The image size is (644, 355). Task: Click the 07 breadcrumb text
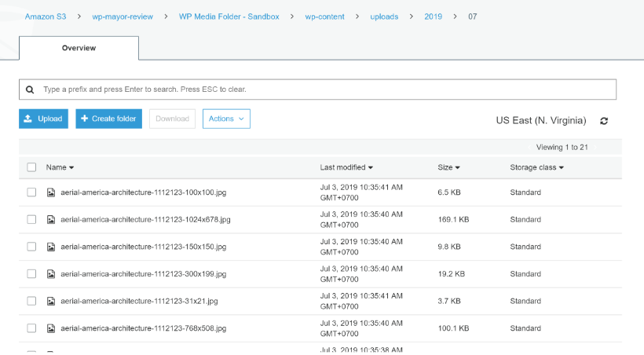click(472, 16)
